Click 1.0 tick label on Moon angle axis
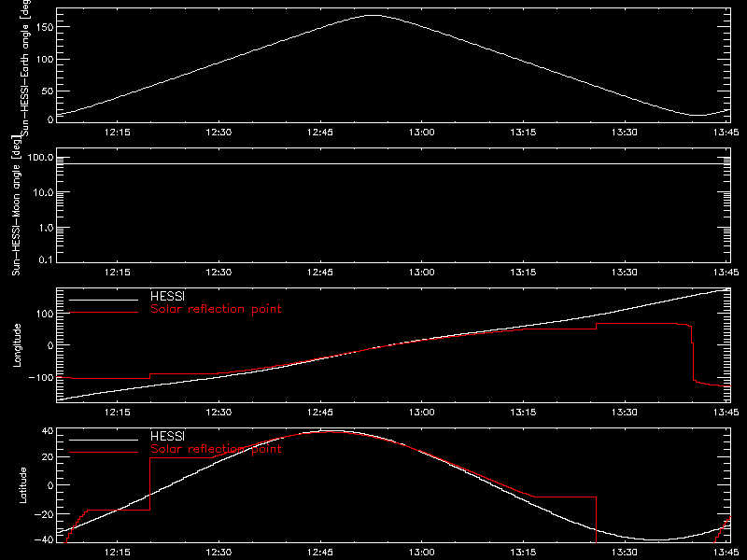The width and height of the screenshot is (747, 560). pos(46,228)
